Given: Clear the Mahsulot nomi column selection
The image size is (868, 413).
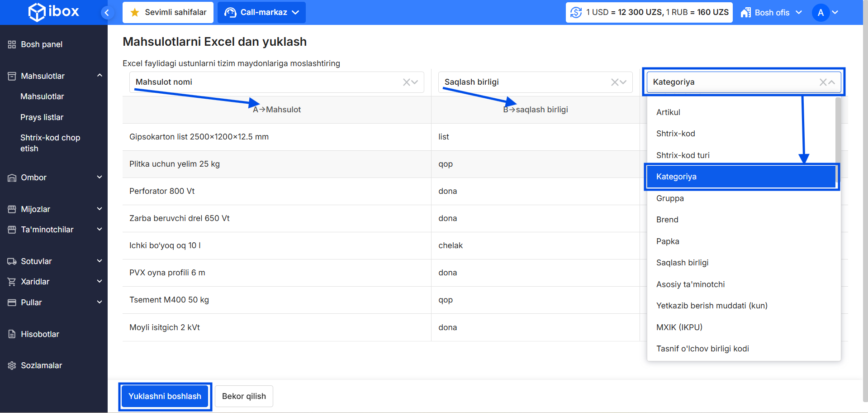Looking at the screenshot, I should point(406,82).
